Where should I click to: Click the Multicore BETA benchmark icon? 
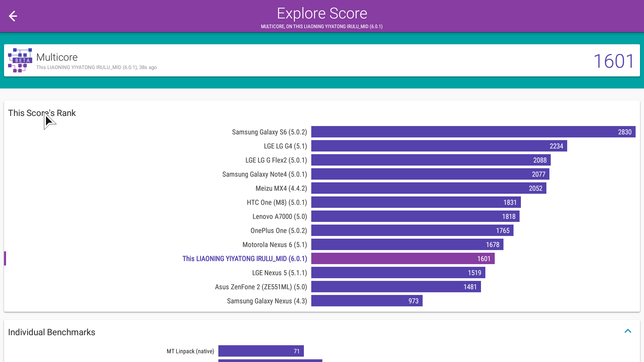pos(20,60)
